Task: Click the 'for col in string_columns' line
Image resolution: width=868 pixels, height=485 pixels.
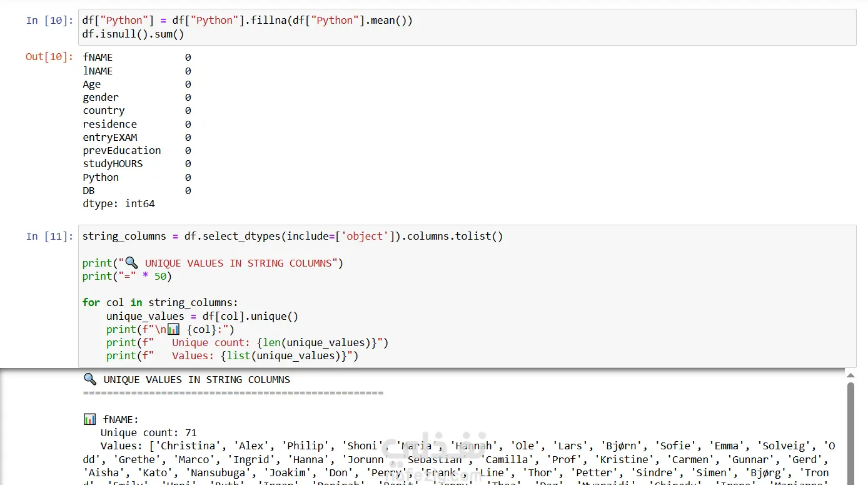Action: click(160, 303)
